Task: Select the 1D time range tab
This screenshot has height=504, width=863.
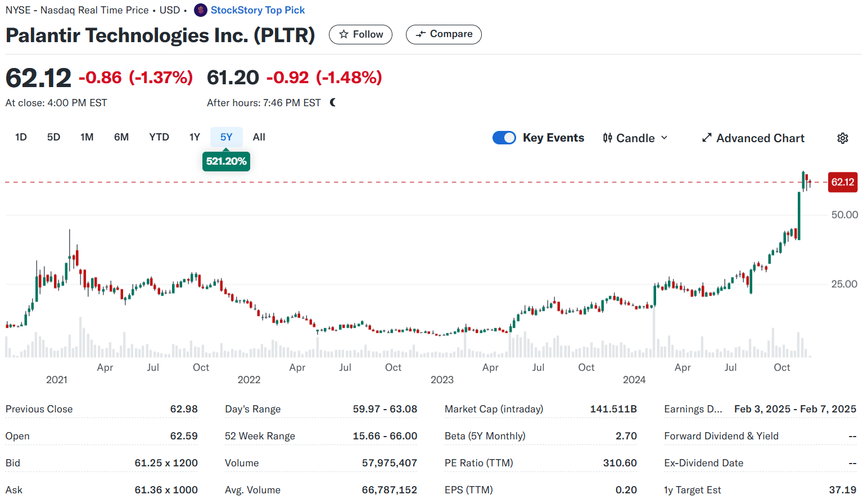Action: pos(21,137)
